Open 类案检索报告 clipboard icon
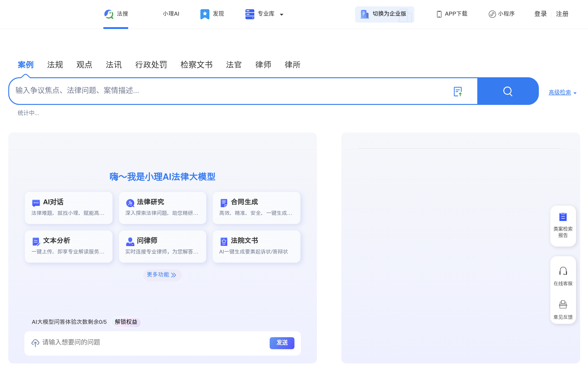Viewport: 588px width, 368px height. click(563, 217)
